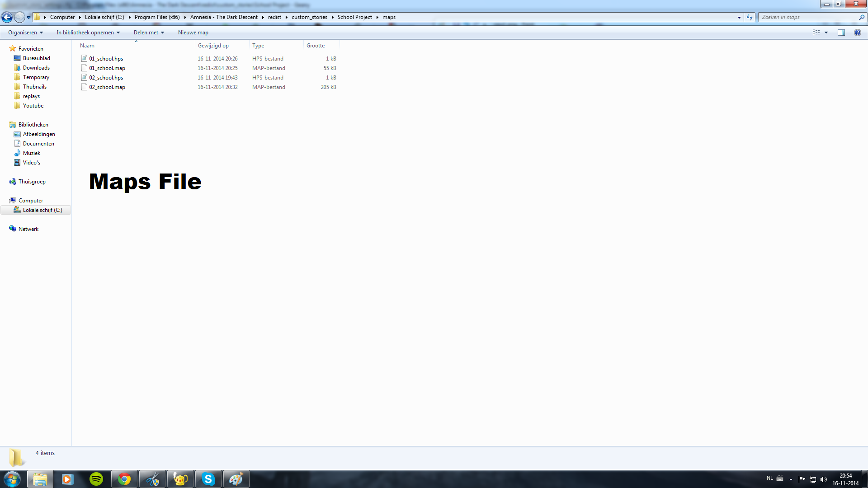Expand the Delen met dropdown
The image size is (868, 488).
tap(149, 33)
